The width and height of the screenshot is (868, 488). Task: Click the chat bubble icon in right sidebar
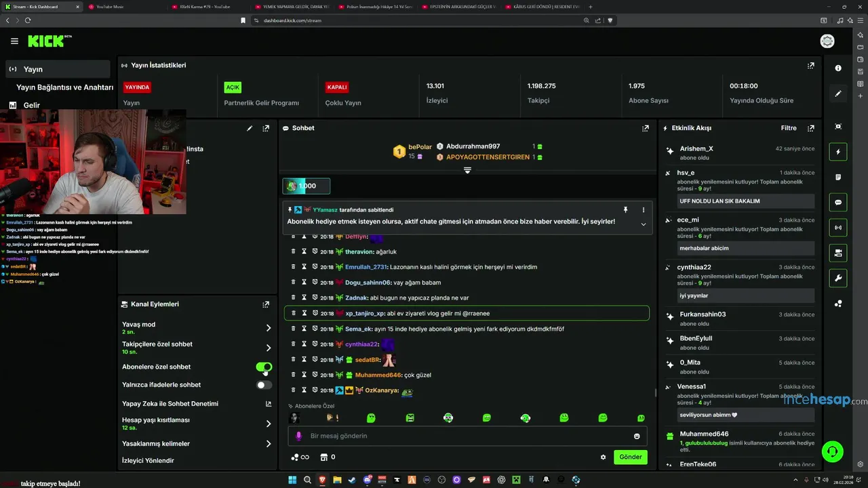click(838, 202)
